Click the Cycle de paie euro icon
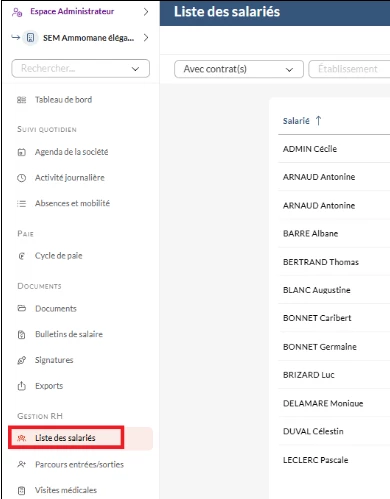This screenshot has height=499, width=390. tap(21, 256)
